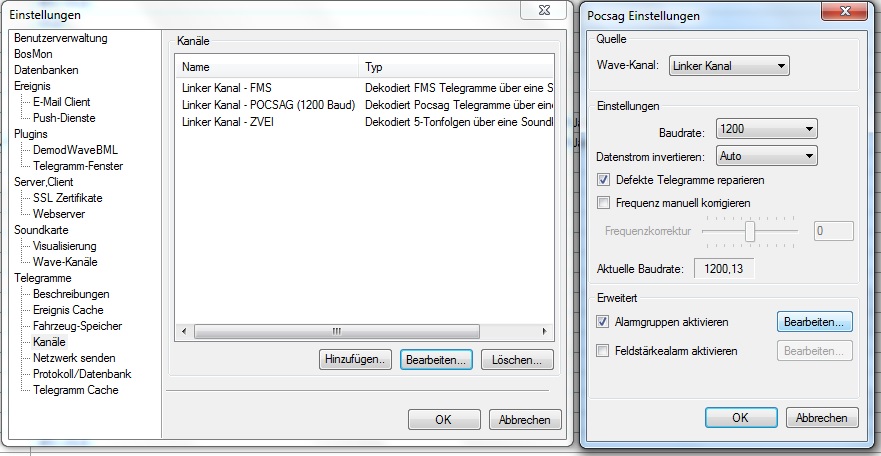Click Hinzufügen button to add channel
The image size is (881, 456).
[x=355, y=360]
